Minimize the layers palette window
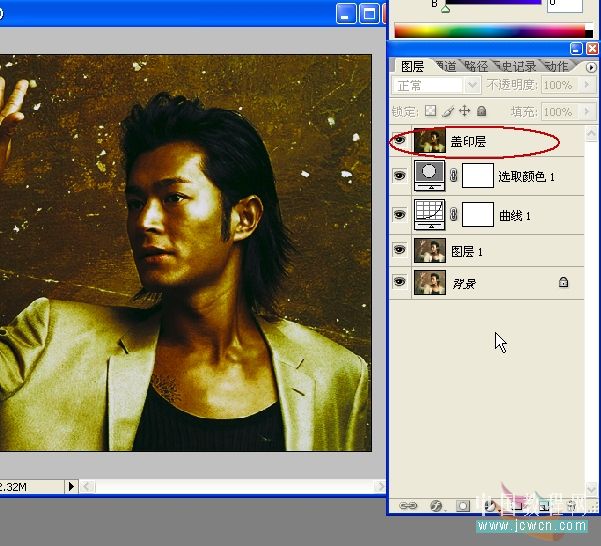601x546 pixels. [576, 49]
